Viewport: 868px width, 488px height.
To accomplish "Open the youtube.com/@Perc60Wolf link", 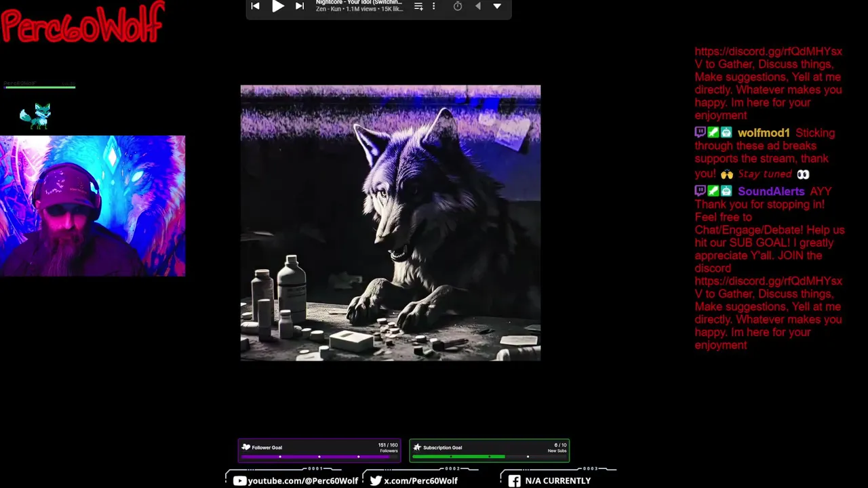I will tap(303, 481).
